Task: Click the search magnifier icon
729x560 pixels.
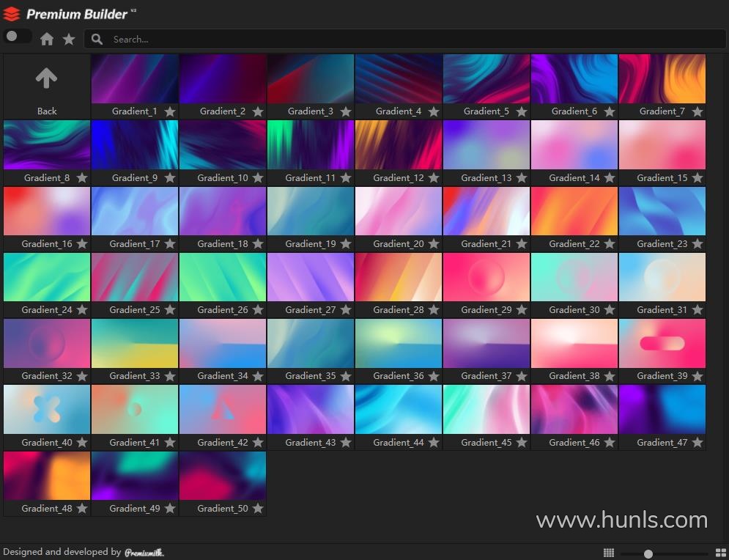Action: [97, 40]
